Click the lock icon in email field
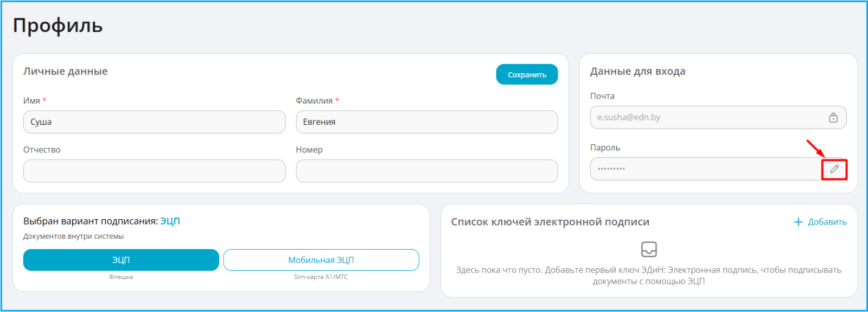 coord(833,118)
